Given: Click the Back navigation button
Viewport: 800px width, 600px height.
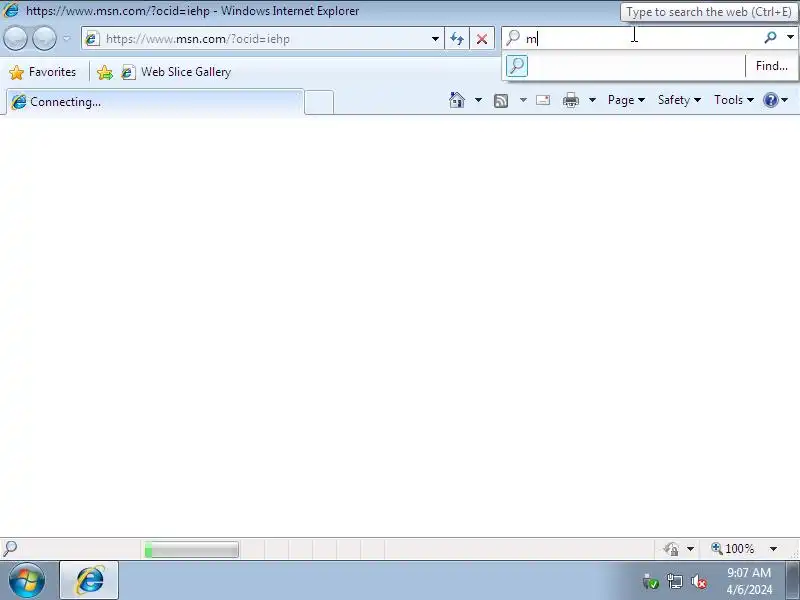Looking at the screenshot, I should point(15,38).
